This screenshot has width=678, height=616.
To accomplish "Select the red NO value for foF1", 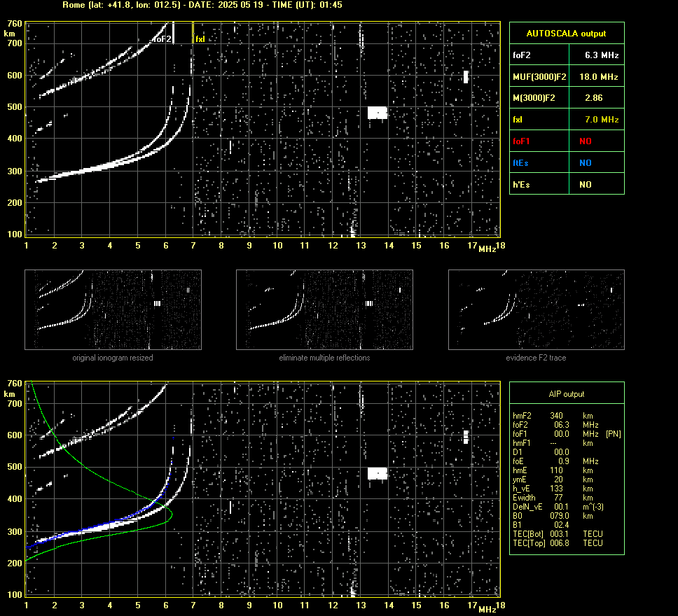I will pos(586,141).
